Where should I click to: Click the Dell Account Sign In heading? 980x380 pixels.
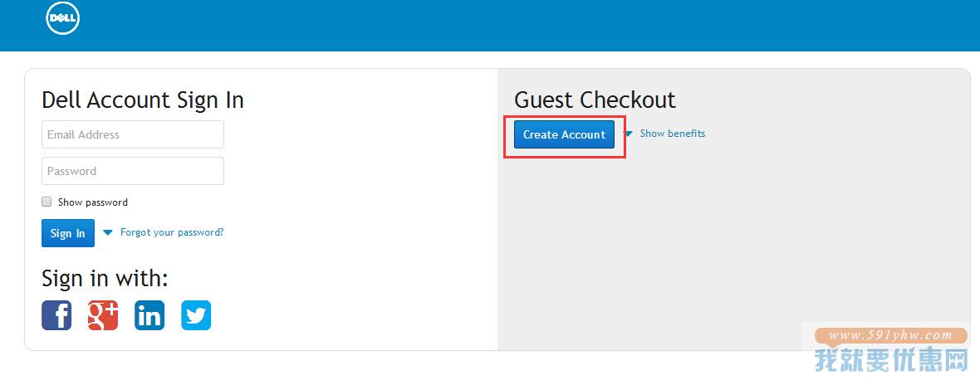tap(143, 100)
